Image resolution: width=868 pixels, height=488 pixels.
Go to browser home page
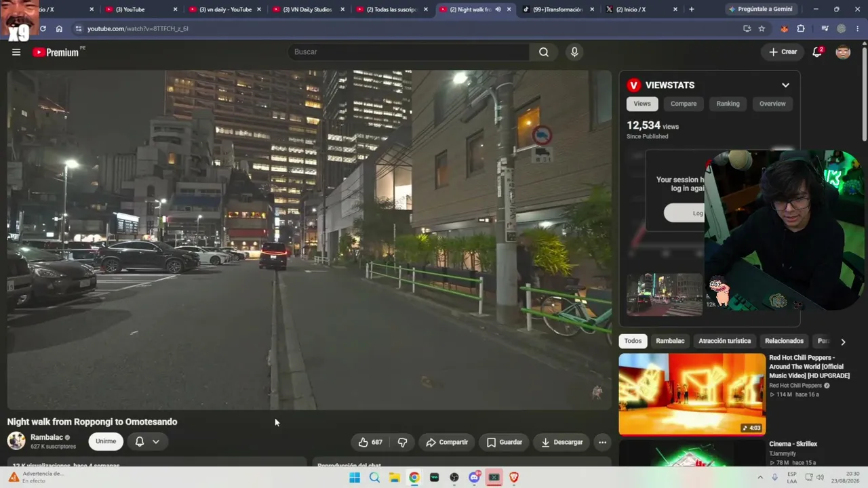[x=59, y=28]
